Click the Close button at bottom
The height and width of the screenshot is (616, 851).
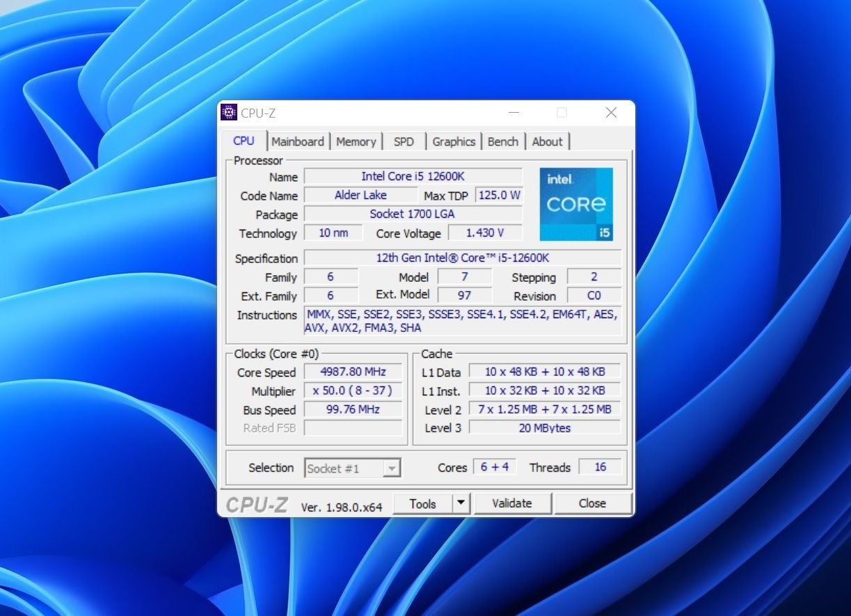592,503
